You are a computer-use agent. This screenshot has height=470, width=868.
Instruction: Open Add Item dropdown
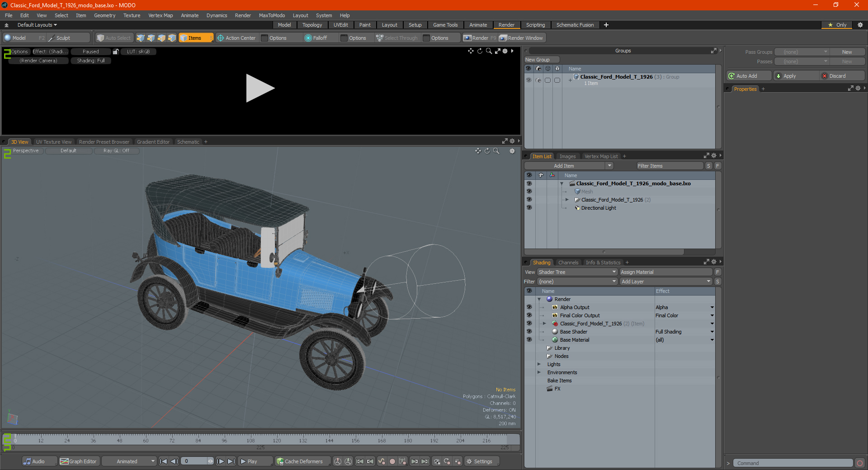(609, 166)
